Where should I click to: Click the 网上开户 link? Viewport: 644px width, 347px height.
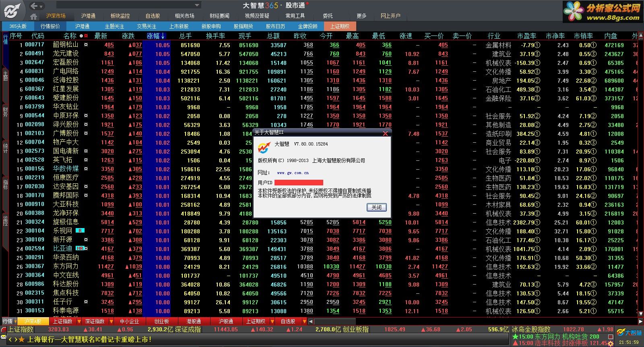click(x=390, y=16)
